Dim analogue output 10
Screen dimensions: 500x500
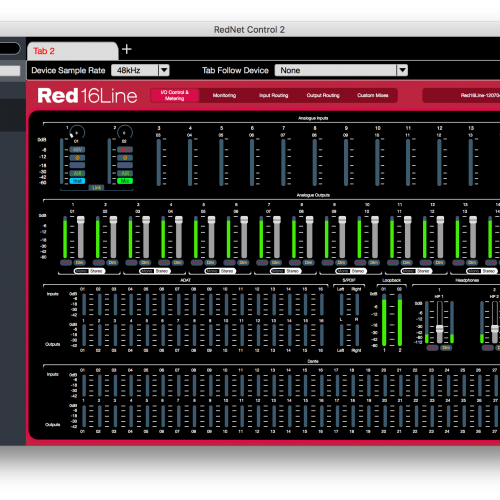pyautogui.click(x=374, y=263)
